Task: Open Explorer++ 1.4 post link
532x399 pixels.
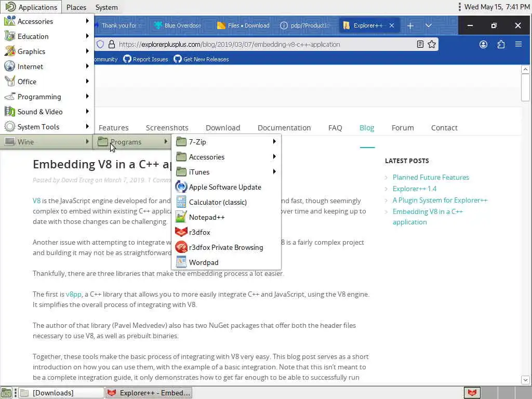Action: point(415,189)
